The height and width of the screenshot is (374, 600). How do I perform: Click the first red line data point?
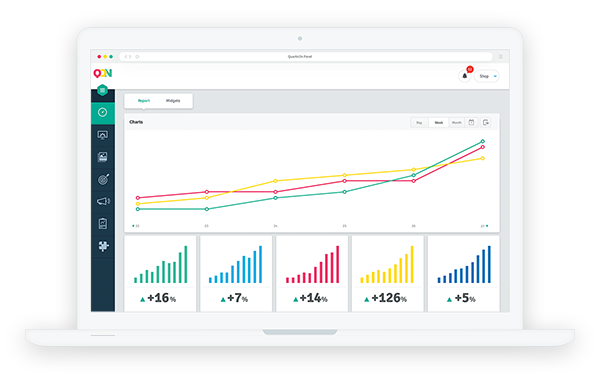click(x=138, y=198)
